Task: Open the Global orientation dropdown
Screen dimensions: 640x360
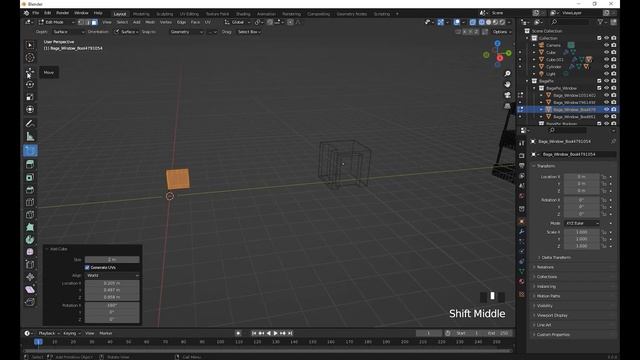Action: pyautogui.click(x=237, y=22)
